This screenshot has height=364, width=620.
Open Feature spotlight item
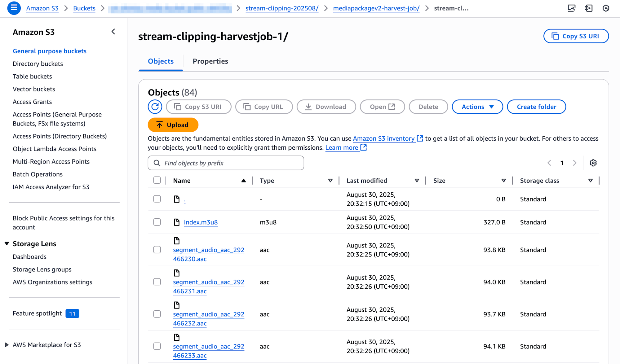coord(46,314)
